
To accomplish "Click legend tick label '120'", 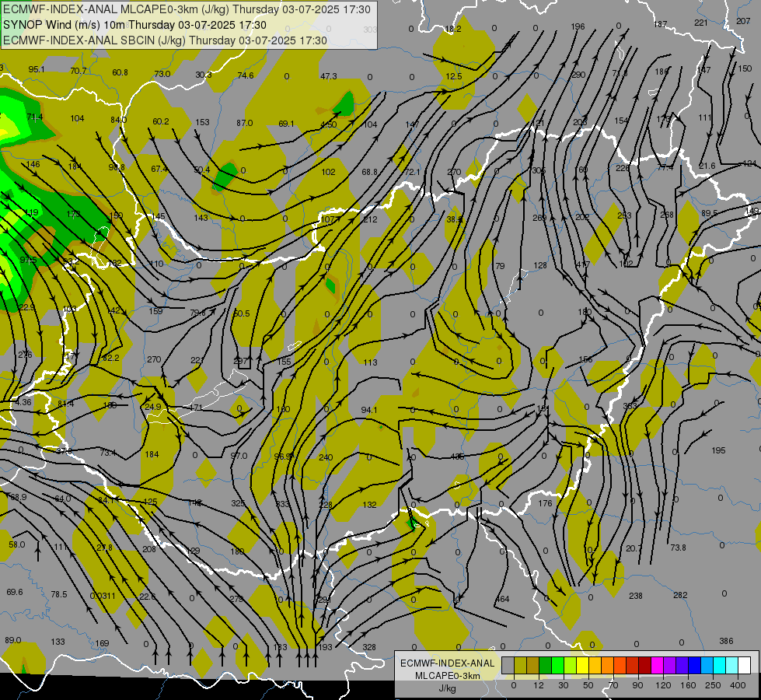I will coord(663,685).
